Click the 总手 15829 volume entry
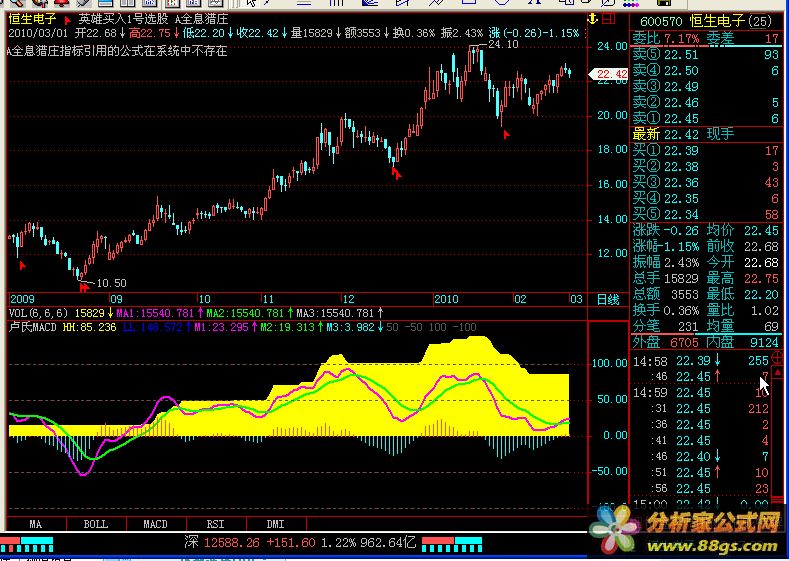789x561 pixels. pos(666,278)
